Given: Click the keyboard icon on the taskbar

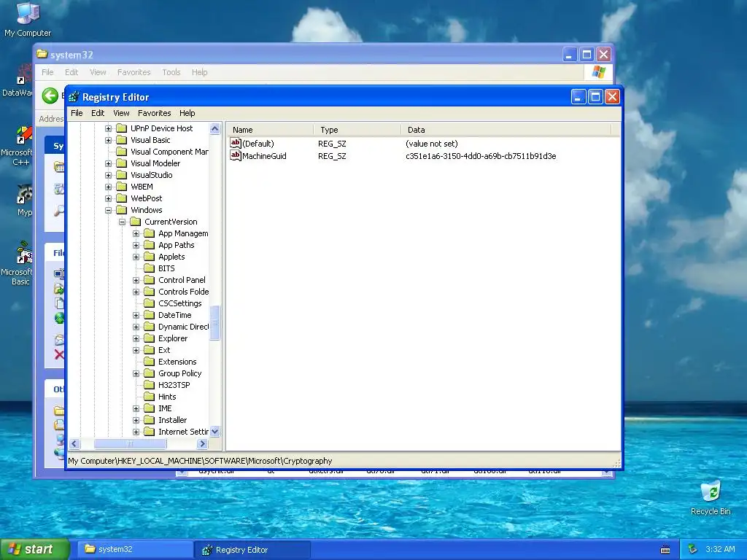Looking at the screenshot, I should (665, 550).
